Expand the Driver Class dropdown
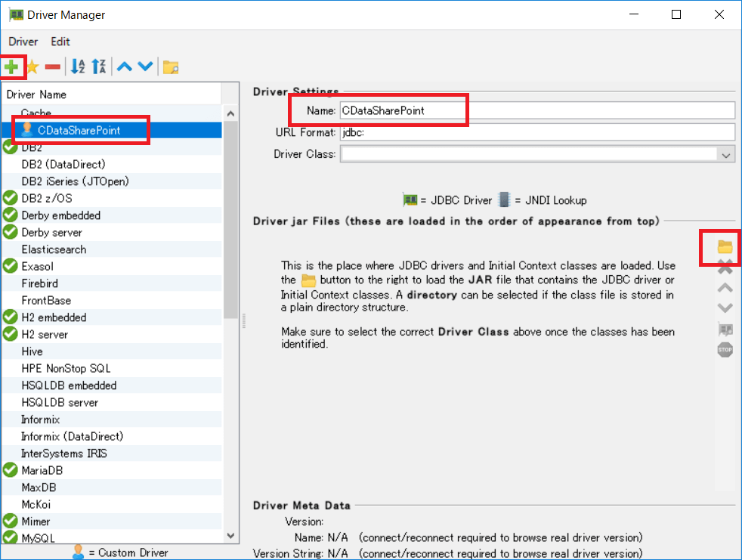Image resolution: width=742 pixels, height=560 pixels. pyautogui.click(x=726, y=155)
